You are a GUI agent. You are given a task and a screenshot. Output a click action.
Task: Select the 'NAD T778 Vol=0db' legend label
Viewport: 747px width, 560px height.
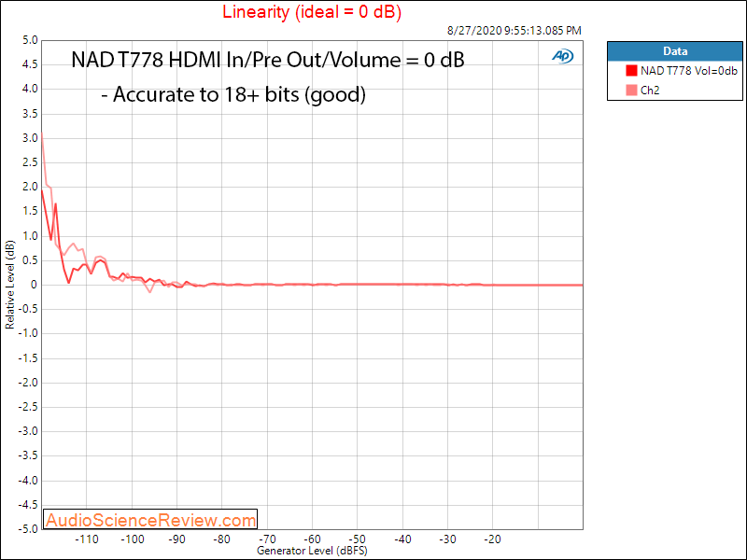[689, 71]
